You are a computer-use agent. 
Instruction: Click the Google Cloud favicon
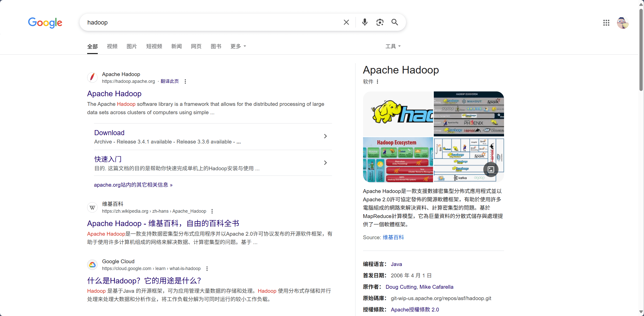(92, 264)
